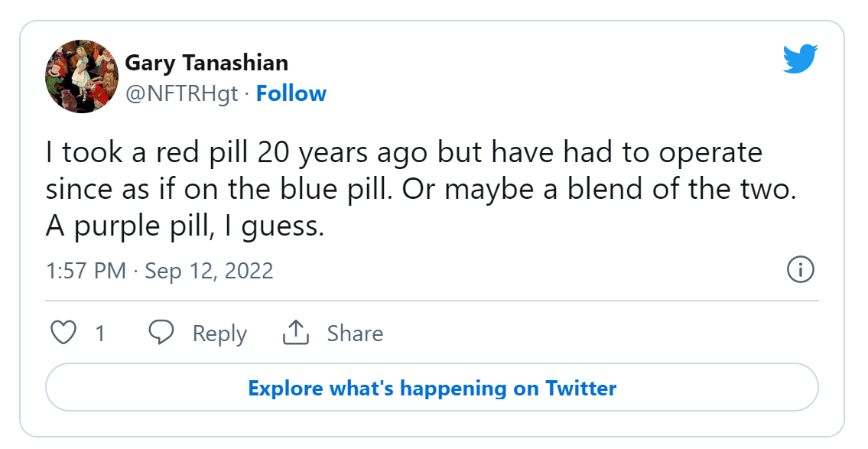Click the Sep 12, 2022 date
The height and width of the screenshot is (449, 868).
(x=209, y=271)
